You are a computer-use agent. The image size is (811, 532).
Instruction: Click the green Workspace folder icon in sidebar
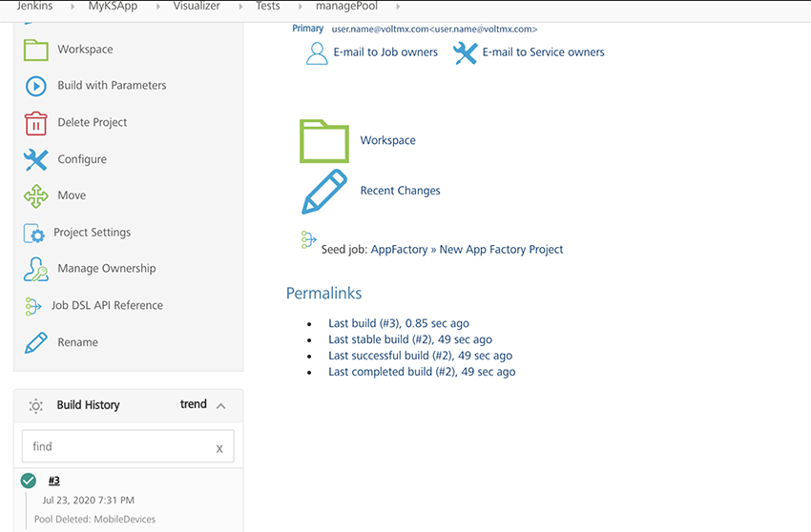click(35, 51)
